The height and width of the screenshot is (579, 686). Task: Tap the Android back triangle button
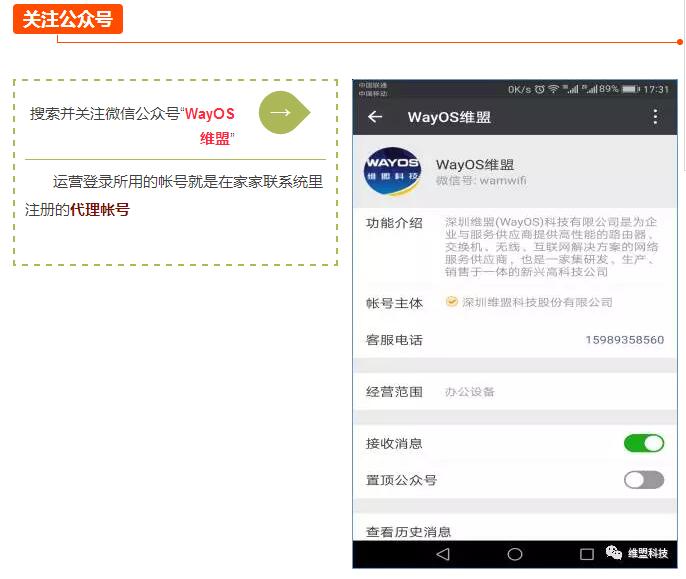point(443,554)
